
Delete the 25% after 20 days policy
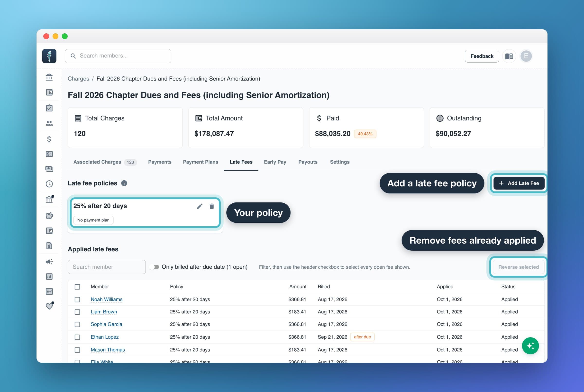pyautogui.click(x=212, y=206)
